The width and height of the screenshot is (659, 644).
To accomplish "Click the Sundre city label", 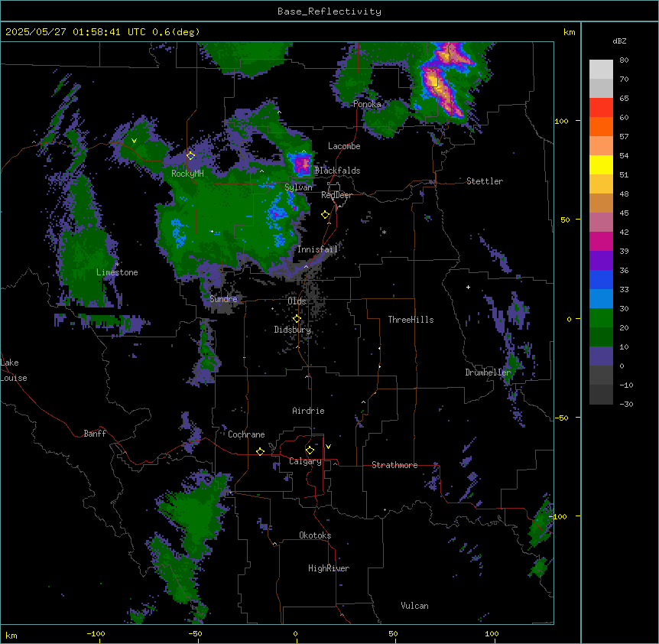I will (x=223, y=299).
